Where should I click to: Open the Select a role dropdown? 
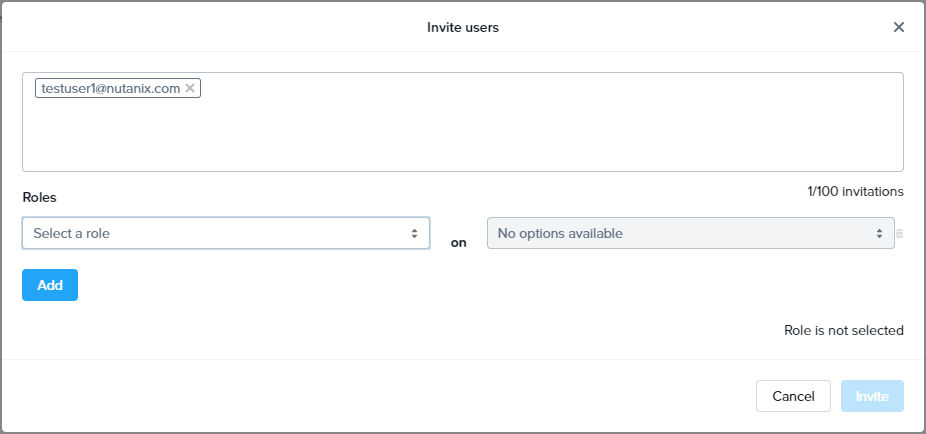[x=226, y=233]
